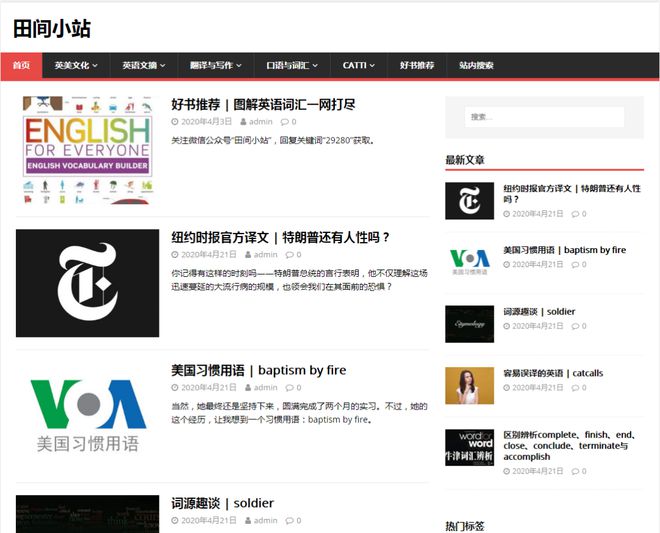
Task: Expand the 英语文摘 nav menu
Action: coord(144,65)
